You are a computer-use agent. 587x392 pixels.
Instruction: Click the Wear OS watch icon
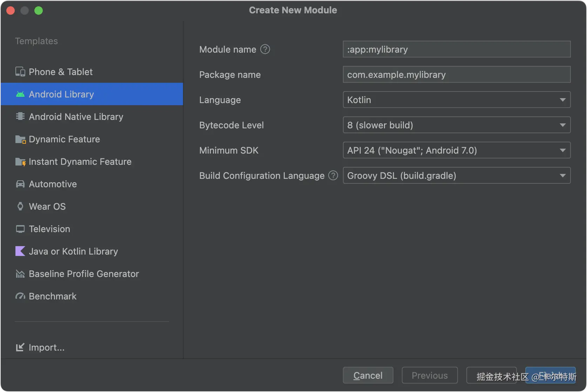point(20,207)
